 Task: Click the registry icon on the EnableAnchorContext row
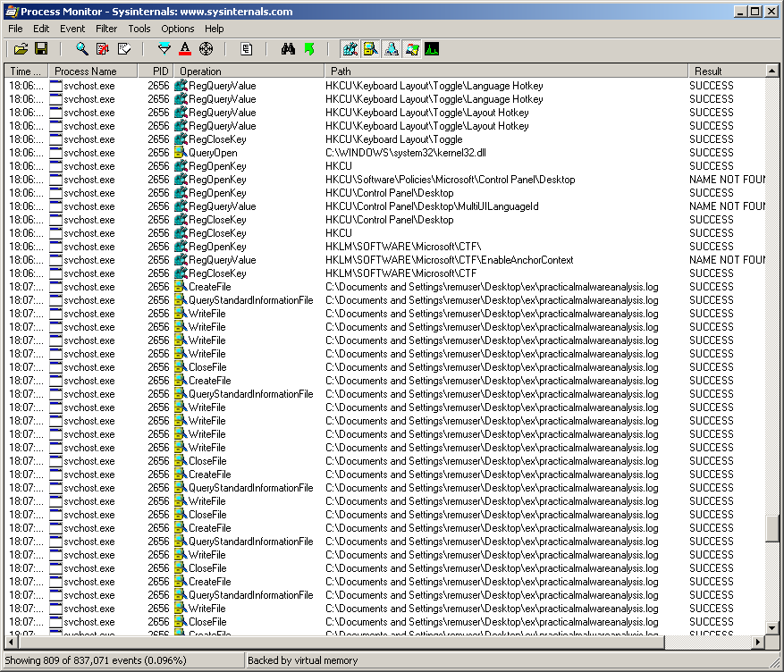click(x=181, y=259)
